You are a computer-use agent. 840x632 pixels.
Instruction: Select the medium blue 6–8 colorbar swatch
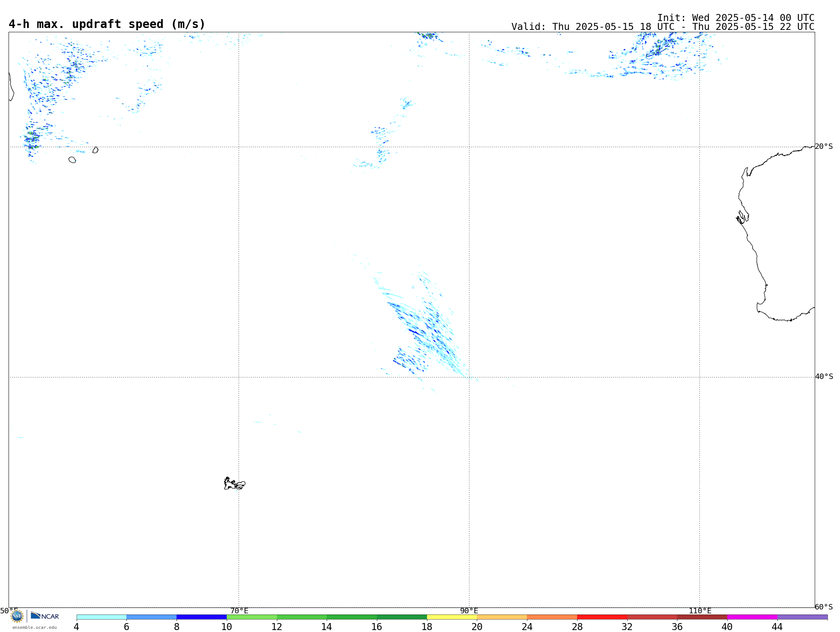(152, 617)
